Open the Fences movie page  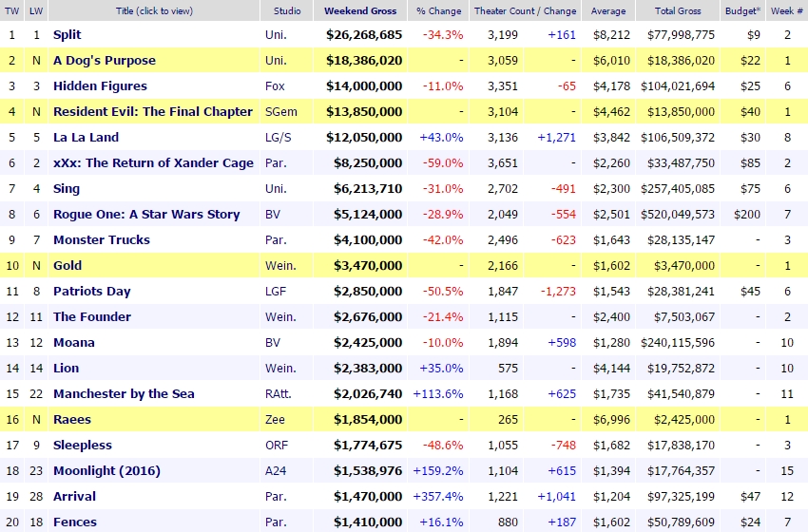tap(75, 522)
